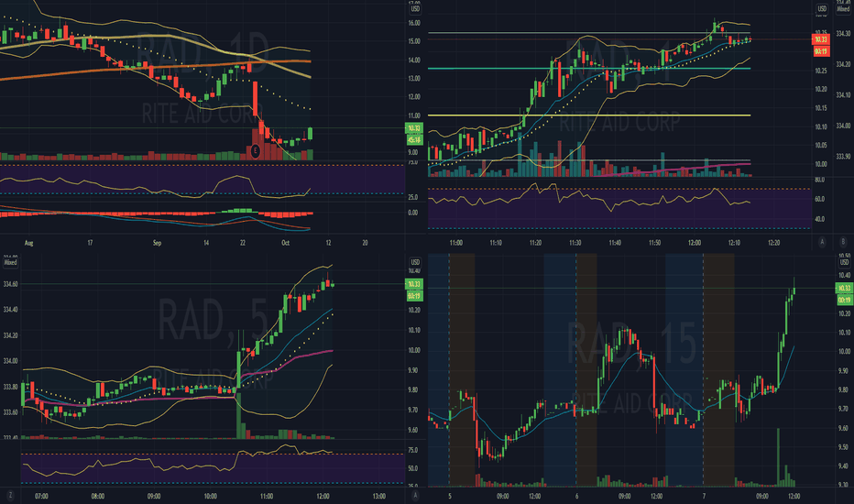Click the 16.00 price on the daily axis
This screenshot has width=854, height=504.
tap(414, 23)
